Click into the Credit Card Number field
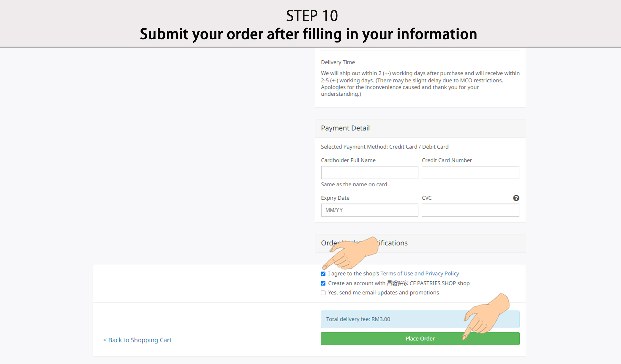 (x=470, y=173)
